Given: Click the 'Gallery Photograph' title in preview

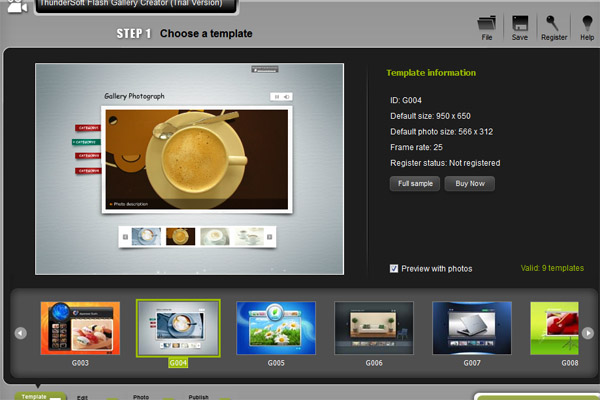Looking at the screenshot, I should click(x=134, y=96).
